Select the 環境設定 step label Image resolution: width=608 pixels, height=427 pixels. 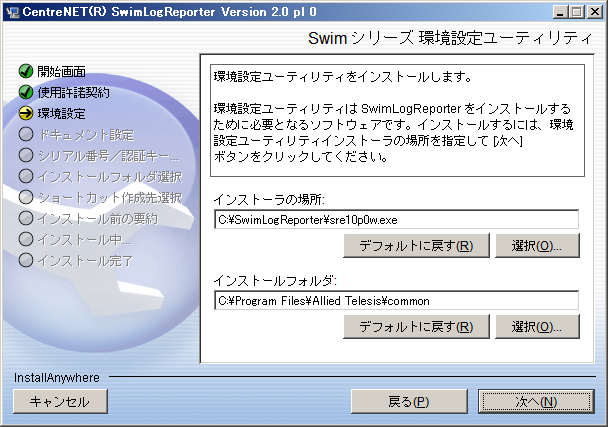(62, 114)
